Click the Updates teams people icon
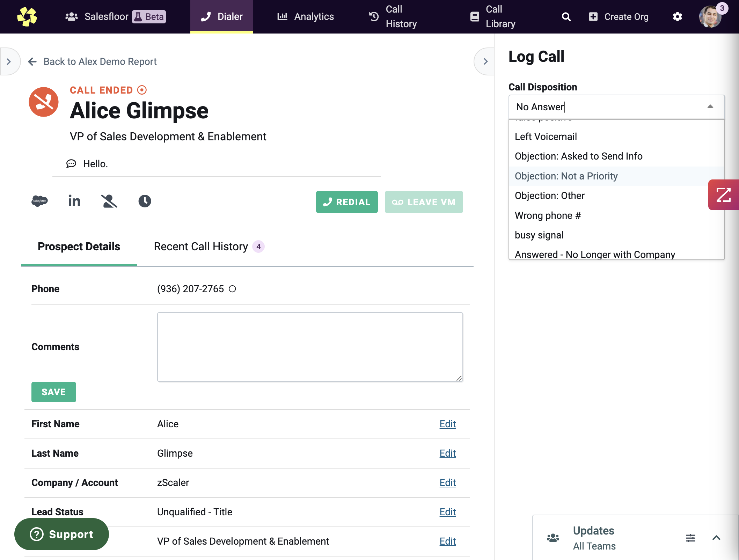This screenshot has width=739, height=560. tap(553, 538)
